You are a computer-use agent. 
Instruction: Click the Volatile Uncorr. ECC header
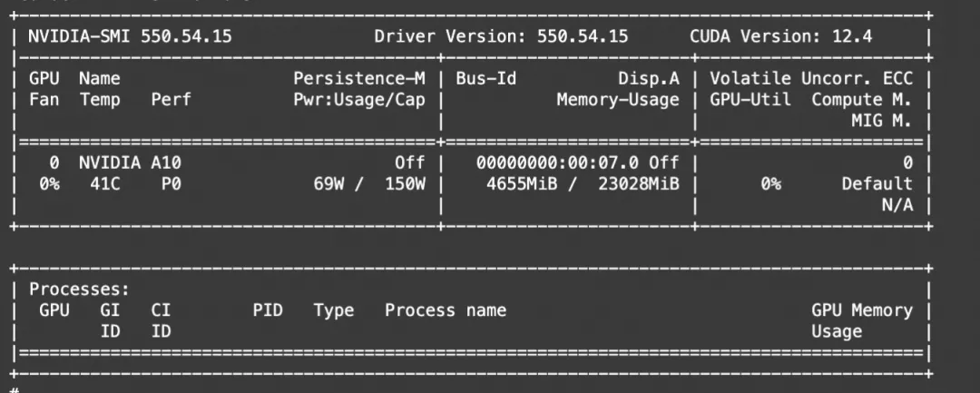(810, 79)
